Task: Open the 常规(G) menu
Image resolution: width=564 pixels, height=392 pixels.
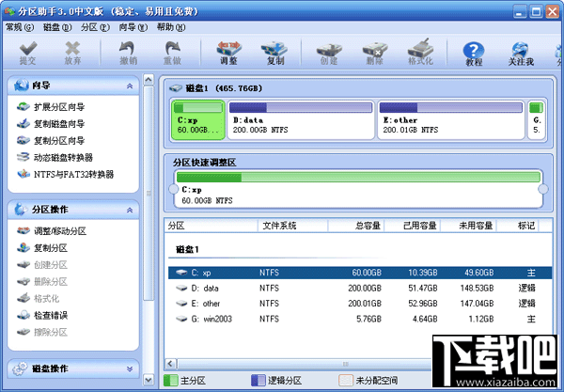Action: coord(20,27)
